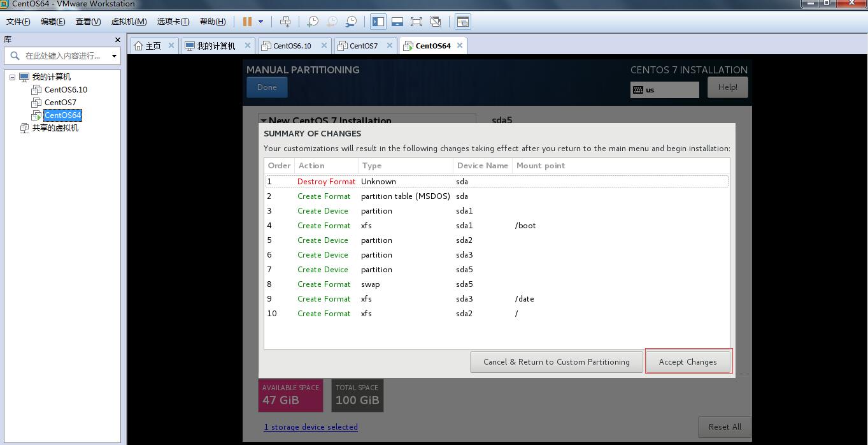Select the partition table (MSDOS) row
Image resolution: width=868 pixels, height=445 pixels.
click(x=497, y=196)
